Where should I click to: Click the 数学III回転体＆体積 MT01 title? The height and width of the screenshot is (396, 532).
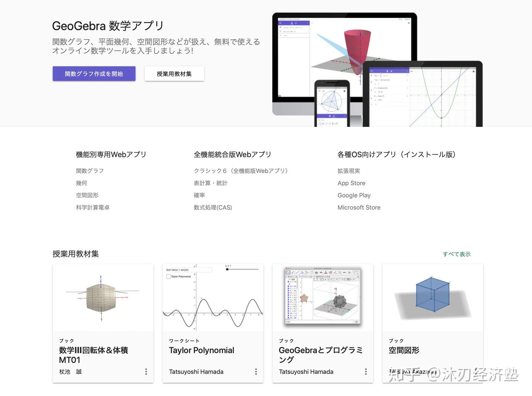pyautogui.click(x=93, y=355)
